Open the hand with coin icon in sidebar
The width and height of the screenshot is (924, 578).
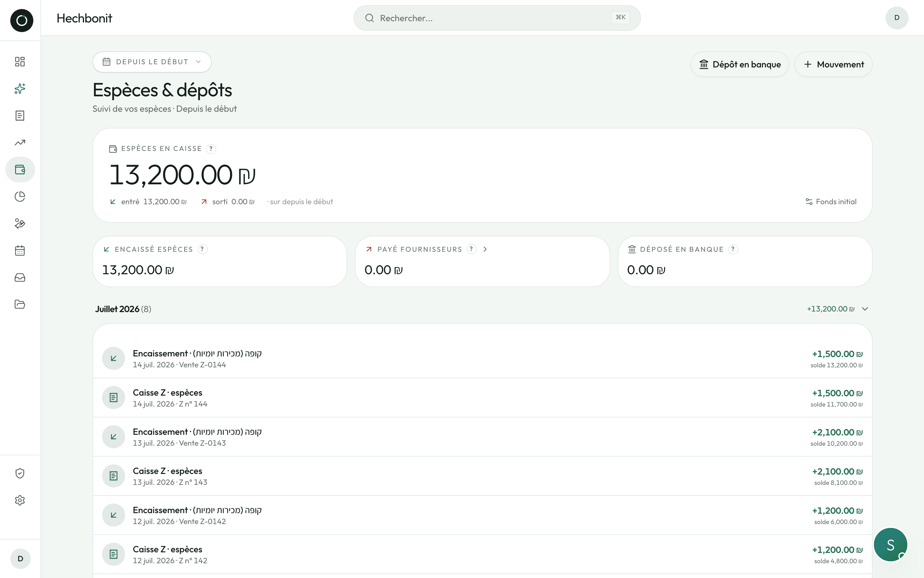coord(20,223)
